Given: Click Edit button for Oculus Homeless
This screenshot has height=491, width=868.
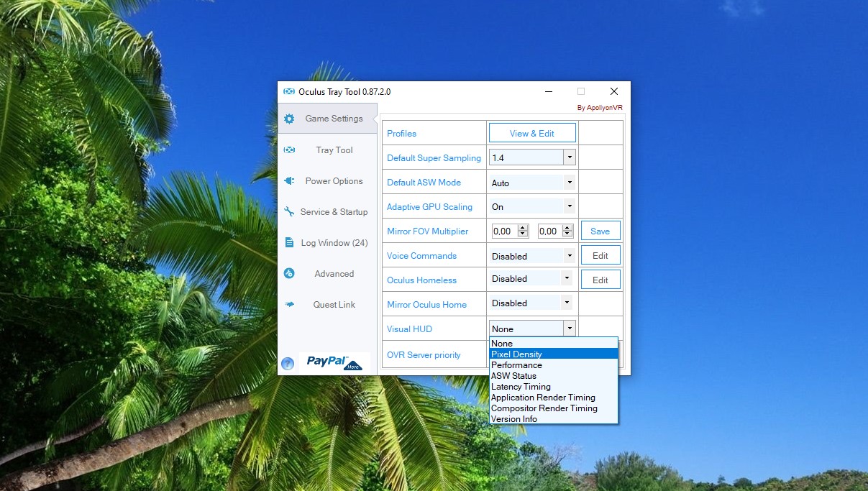Looking at the screenshot, I should [x=600, y=280].
